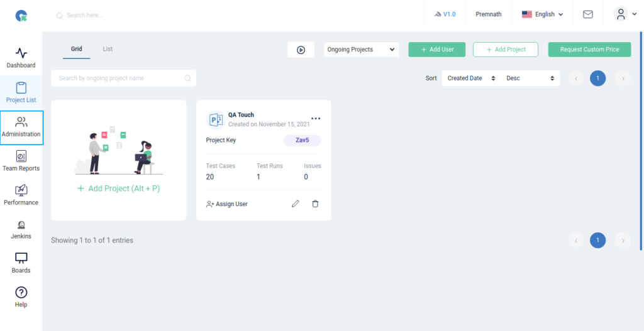The image size is (644, 331).
Task: Open Boards from the sidebar
Action: (21, 263)
